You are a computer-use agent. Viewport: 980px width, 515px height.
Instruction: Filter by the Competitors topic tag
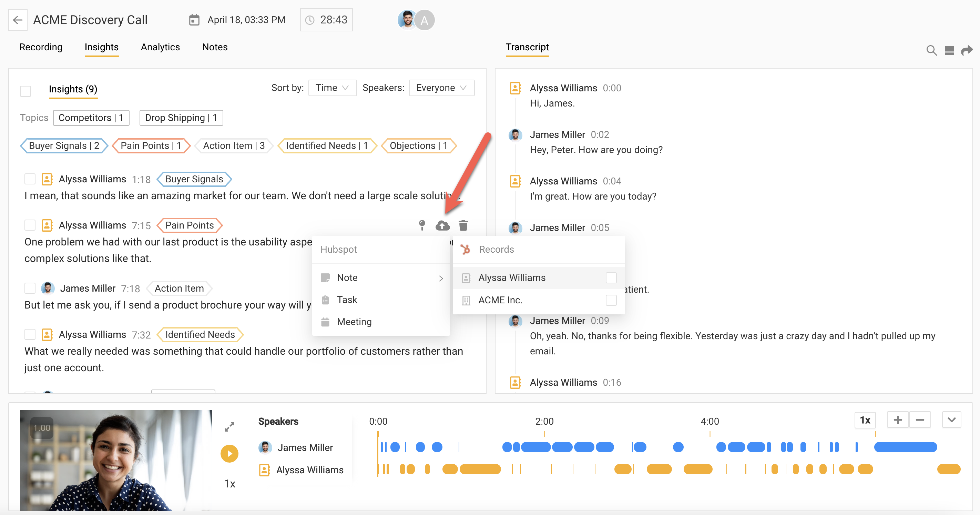pyautogui.click(x=91, y=118)
